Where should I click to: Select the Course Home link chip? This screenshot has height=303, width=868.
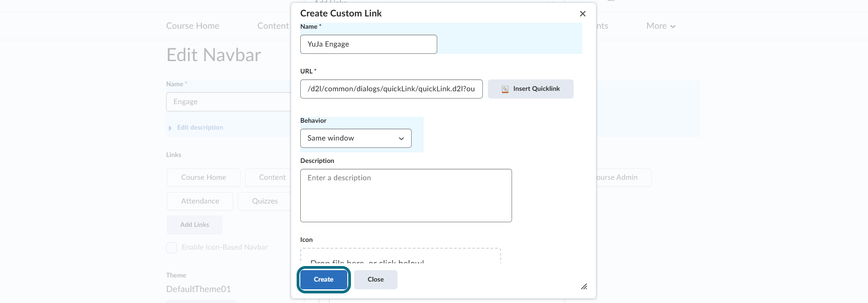(x=204, y=178)
